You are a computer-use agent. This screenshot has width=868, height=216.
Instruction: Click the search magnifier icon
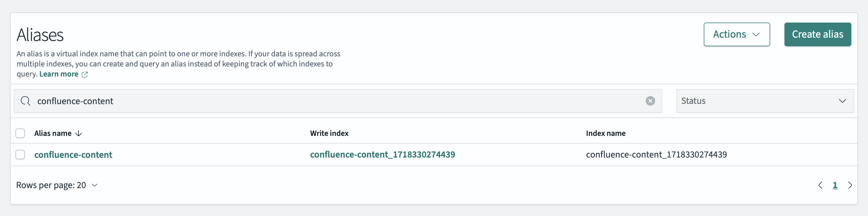pos(25,101)
